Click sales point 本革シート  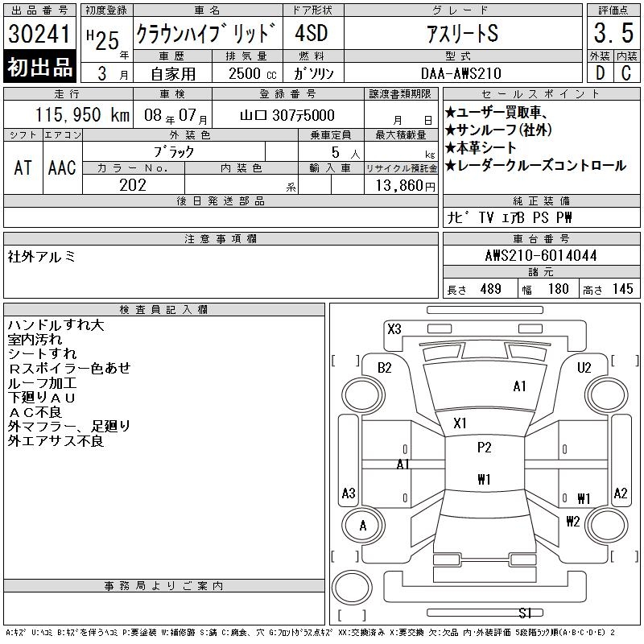click(x=481, y=147)
